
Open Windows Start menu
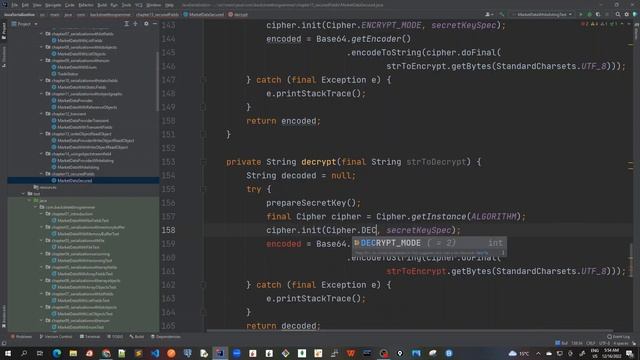point(7,353)
